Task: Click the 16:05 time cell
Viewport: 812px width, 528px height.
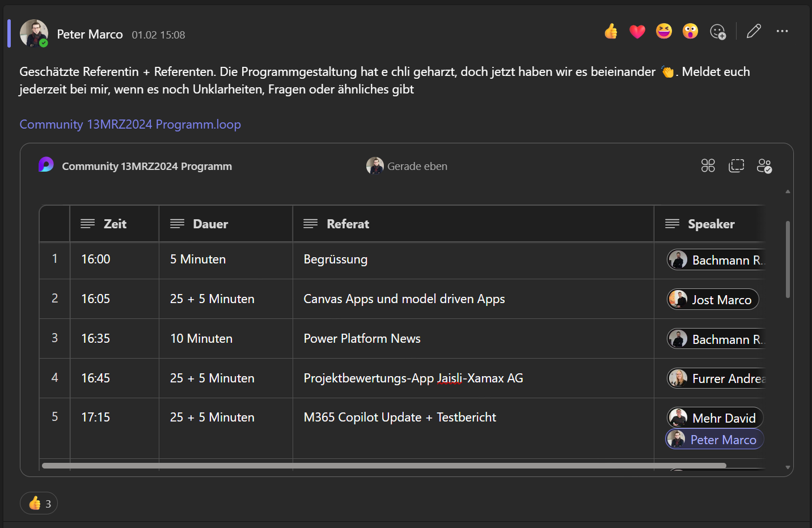Action: tap(115, 299)
